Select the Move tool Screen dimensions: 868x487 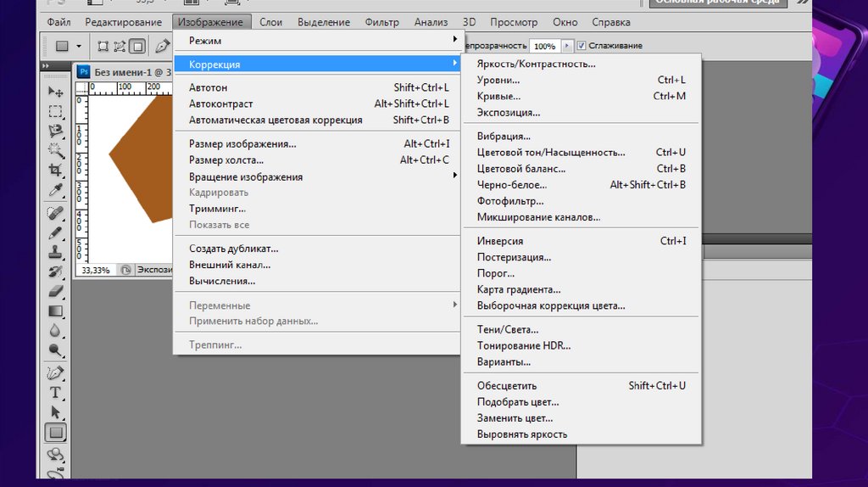tap(56, 91)
